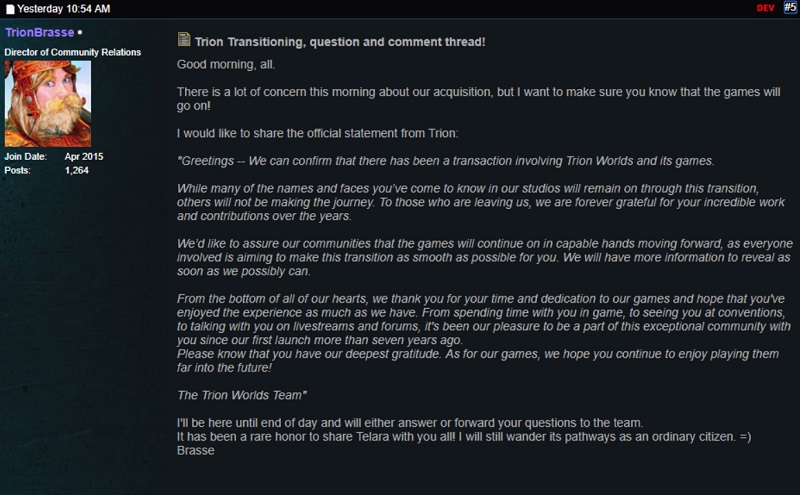Open TrionBrasse's user profile link

point(39,33)
